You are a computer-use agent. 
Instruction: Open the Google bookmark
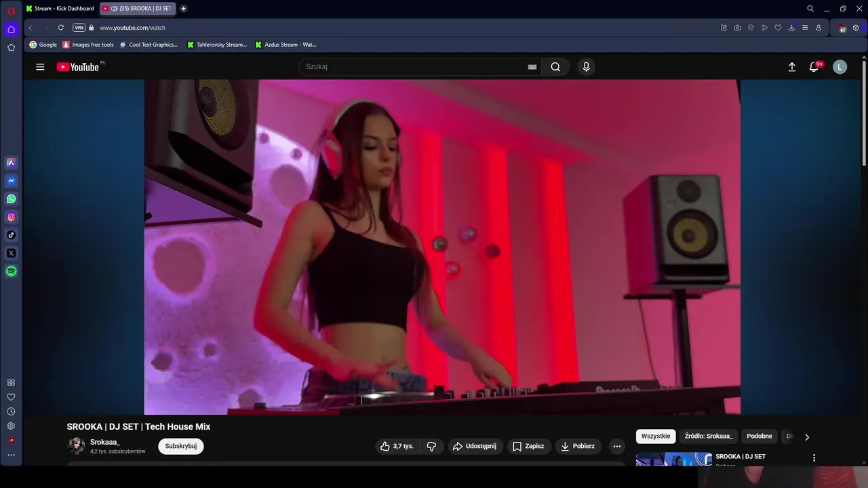point(43,45)
